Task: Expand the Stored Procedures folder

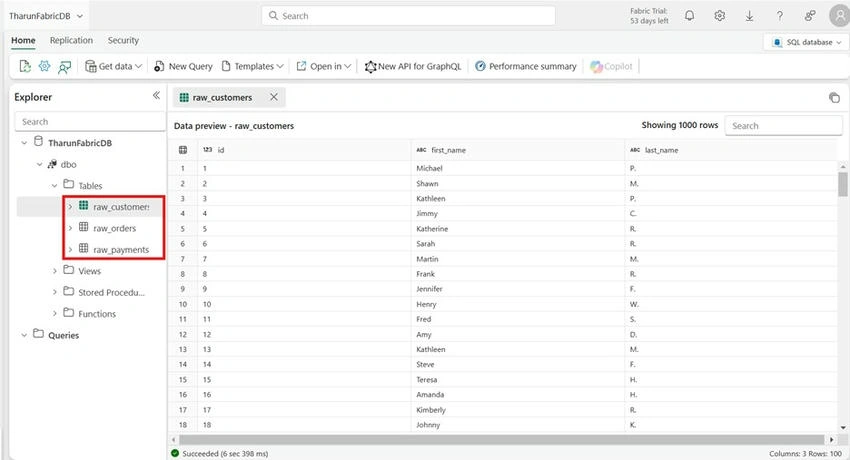Action: tap(54, 292)
